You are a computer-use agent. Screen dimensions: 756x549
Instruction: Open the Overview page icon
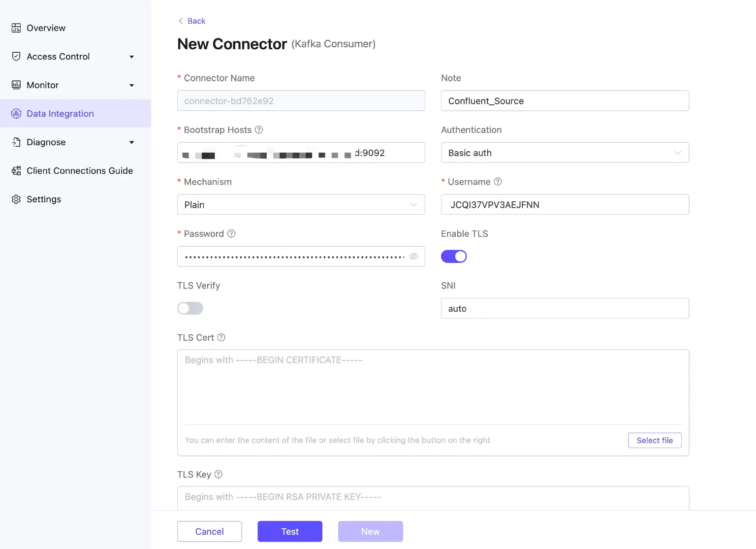click(16, 28)
